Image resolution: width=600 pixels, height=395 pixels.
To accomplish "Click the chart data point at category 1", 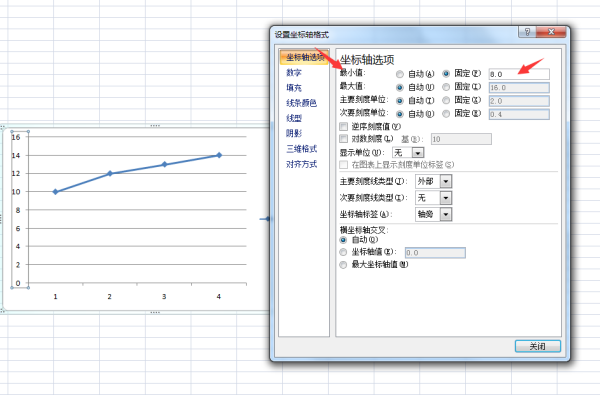I will (x=55, y=192).
